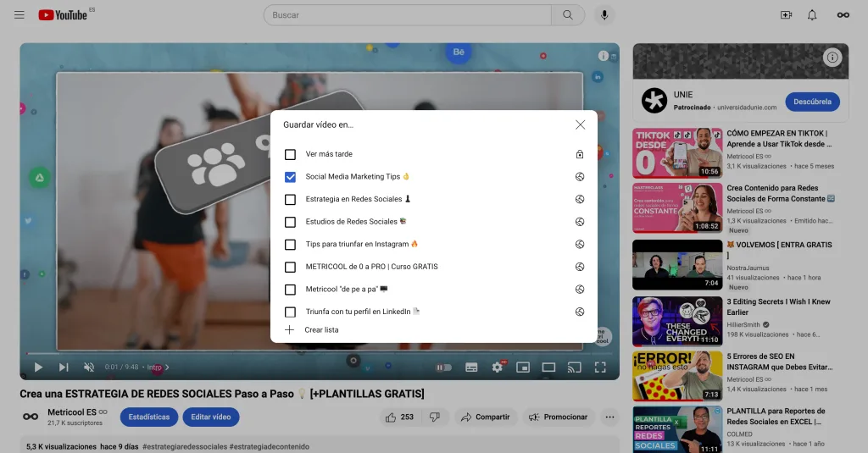Click globe icon for Estrategia en Redes Sociales
The height and width of the screenshot is (453, 868).
[x=580, y=199]
